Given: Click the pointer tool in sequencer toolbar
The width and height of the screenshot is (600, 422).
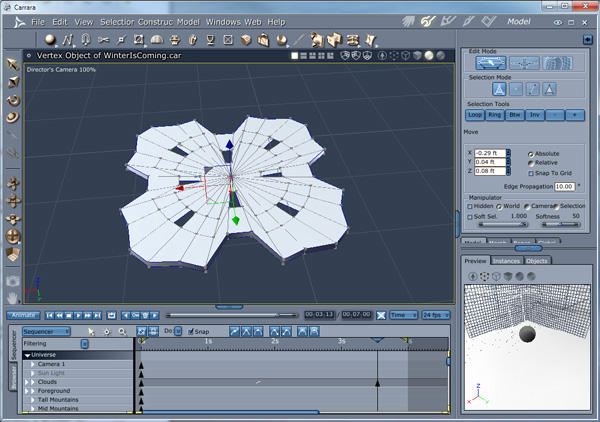Looking at the screenshot, I should (91, 331).
